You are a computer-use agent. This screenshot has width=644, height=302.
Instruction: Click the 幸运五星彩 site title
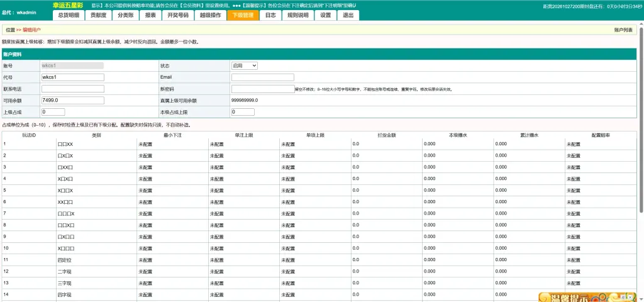coord(69,5)
